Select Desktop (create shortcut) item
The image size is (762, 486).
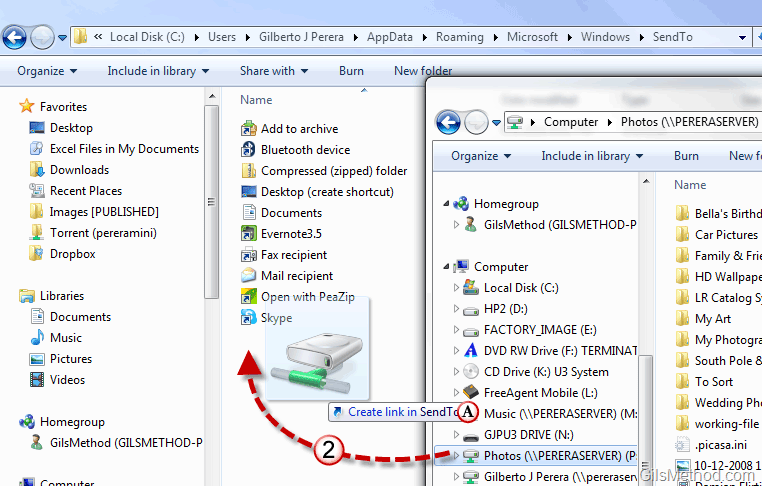click(317, 191)
